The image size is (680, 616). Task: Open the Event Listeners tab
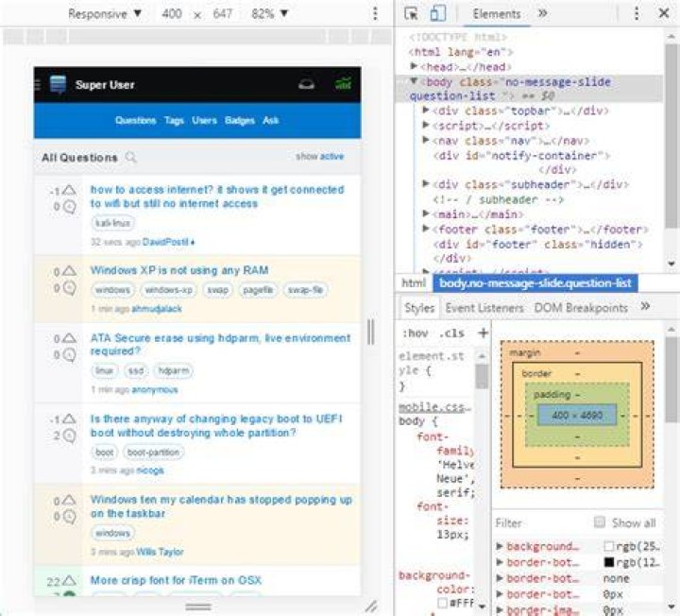point(484,308)
